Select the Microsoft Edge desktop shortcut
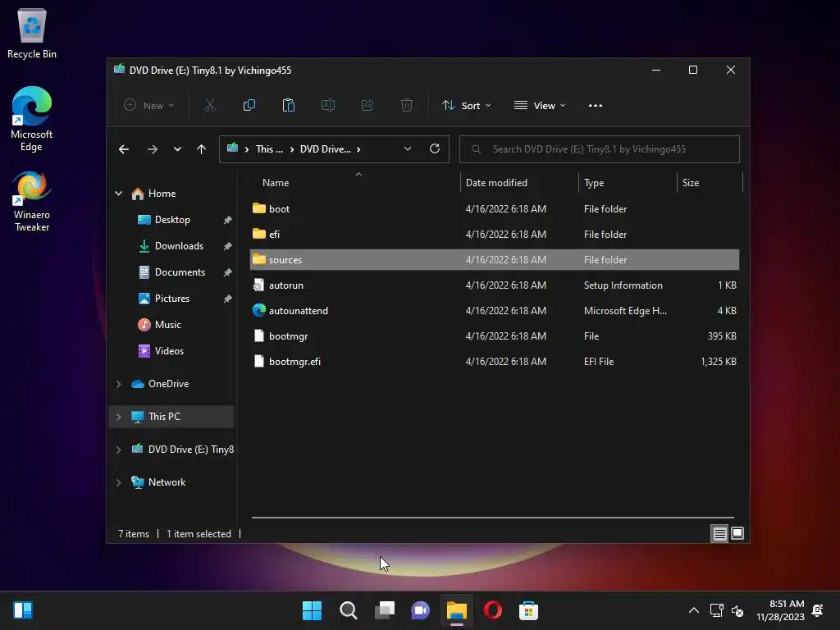This screenshot has width=840, height=630. point(32,119)
